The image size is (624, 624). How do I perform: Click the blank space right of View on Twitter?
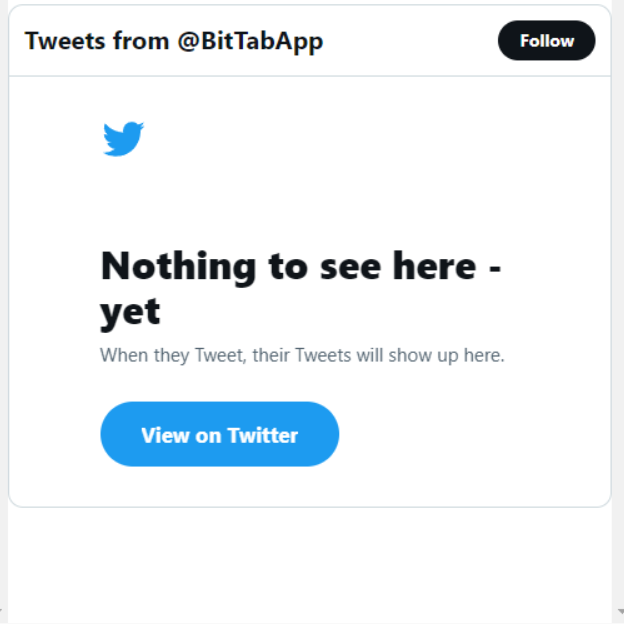coord(470,434)
